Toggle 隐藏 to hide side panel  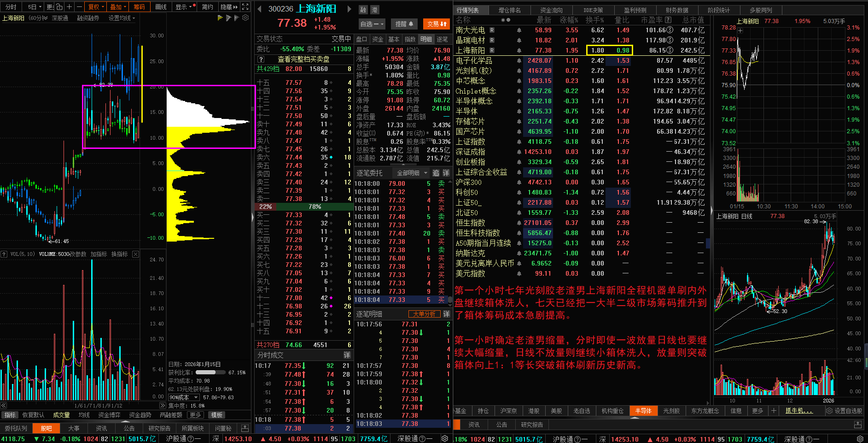tap(229, 7)
